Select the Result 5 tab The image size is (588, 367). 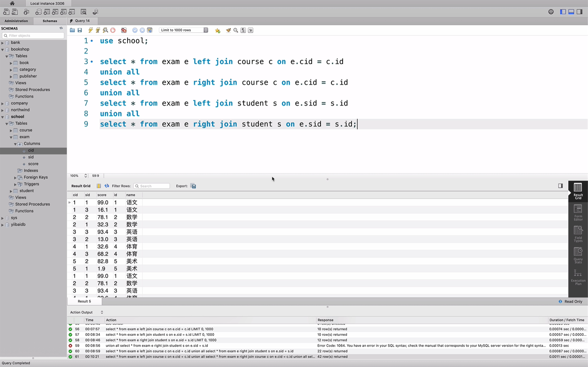[84, 301]
